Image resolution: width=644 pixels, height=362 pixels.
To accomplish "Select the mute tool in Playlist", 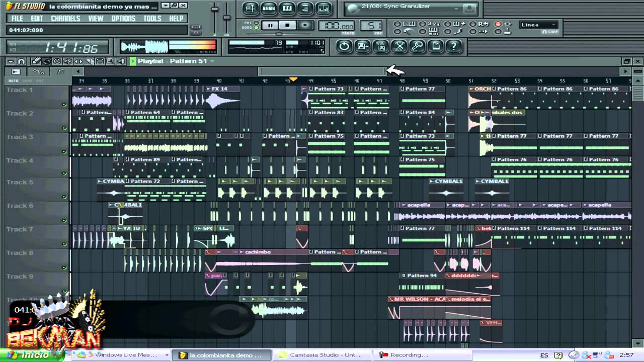I will click(68, 61).
